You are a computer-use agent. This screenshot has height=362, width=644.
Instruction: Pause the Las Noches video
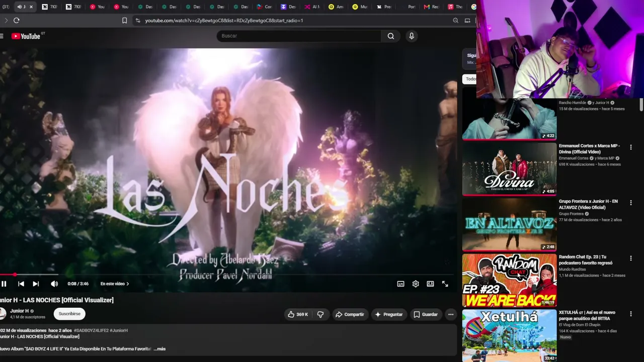coord(4,284)
